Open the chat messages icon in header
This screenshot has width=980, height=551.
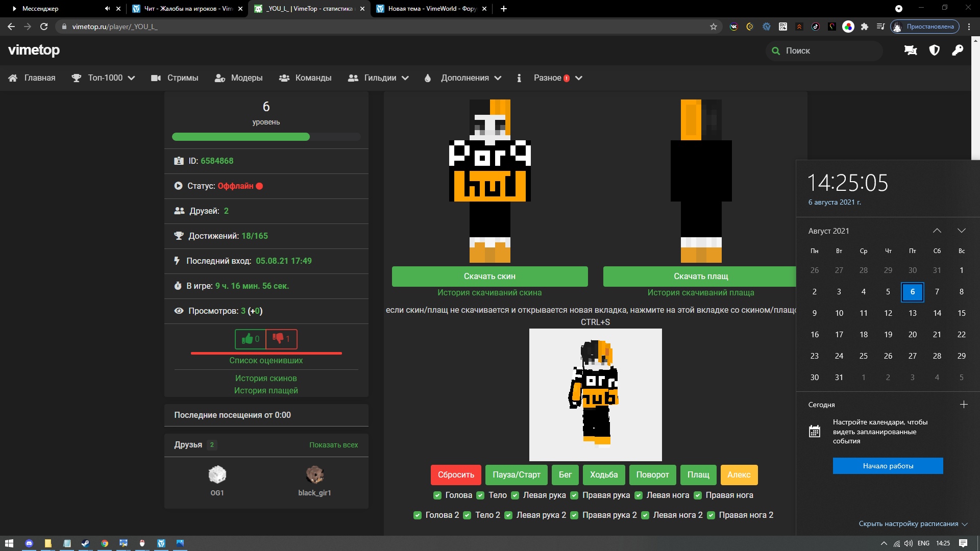(911, 51)
